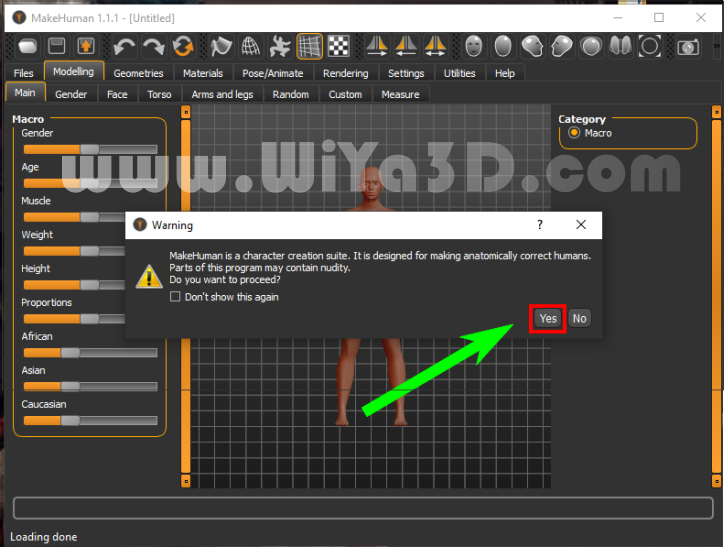The image size is (724, 547).
Task: Open the Files tab
Action: pyautogui.click(x=24, y=73)
